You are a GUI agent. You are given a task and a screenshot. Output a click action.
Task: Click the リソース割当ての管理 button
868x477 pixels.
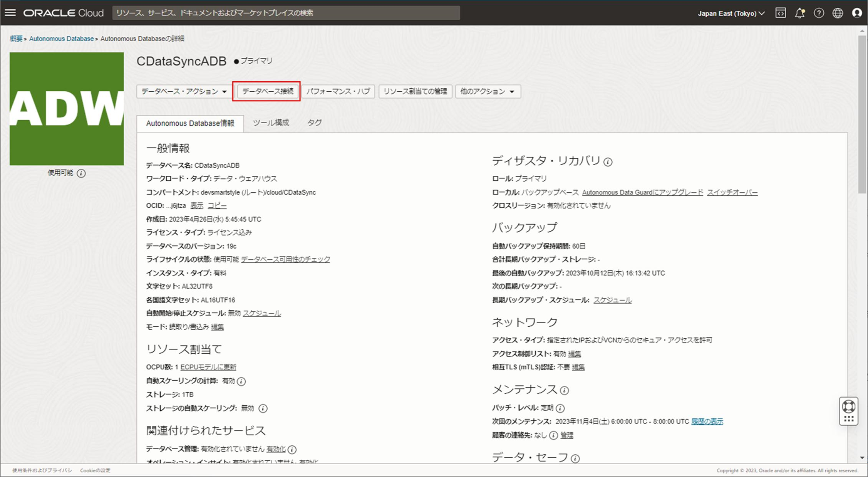(415, 91)
